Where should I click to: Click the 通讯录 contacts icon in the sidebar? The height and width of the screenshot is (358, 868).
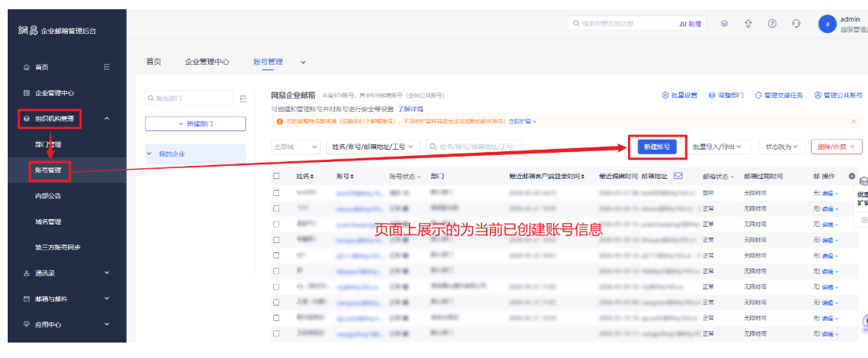(x=26, y=273)
